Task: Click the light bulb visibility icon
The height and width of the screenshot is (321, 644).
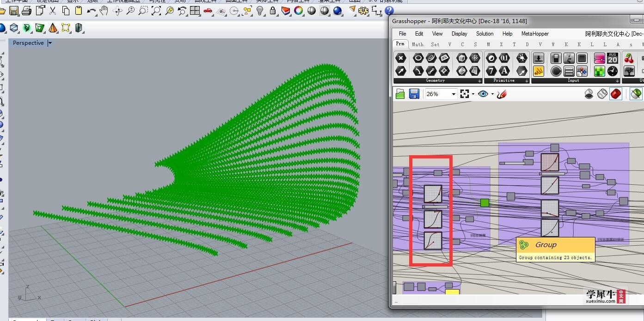Action: [260, 10]
